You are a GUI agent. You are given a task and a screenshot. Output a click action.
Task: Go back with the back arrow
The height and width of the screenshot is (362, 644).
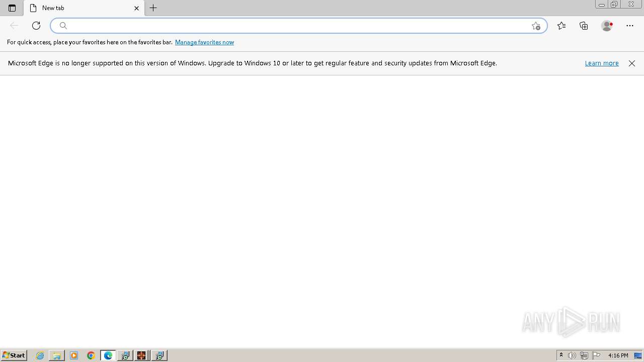click(x=14, y=26)
